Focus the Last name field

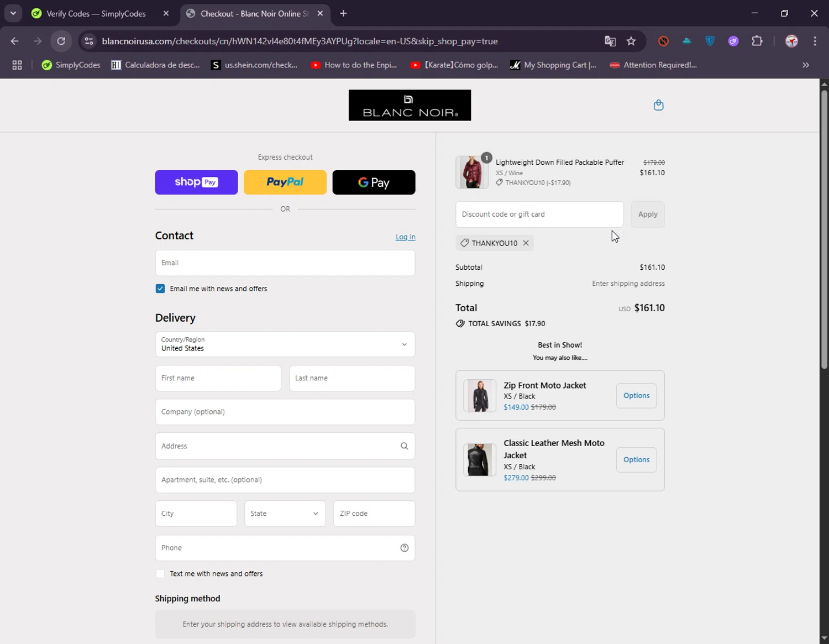[352, 378]
